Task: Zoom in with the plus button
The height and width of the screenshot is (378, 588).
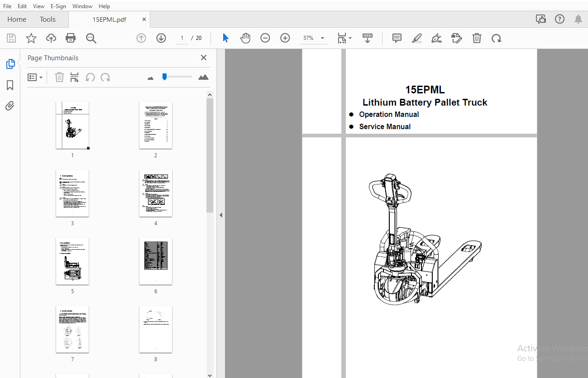Action: tap(285, 38)
